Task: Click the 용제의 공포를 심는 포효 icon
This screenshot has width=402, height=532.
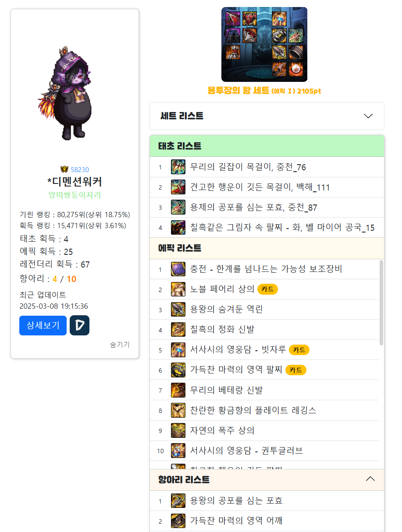Action: (x=178, y=207)
